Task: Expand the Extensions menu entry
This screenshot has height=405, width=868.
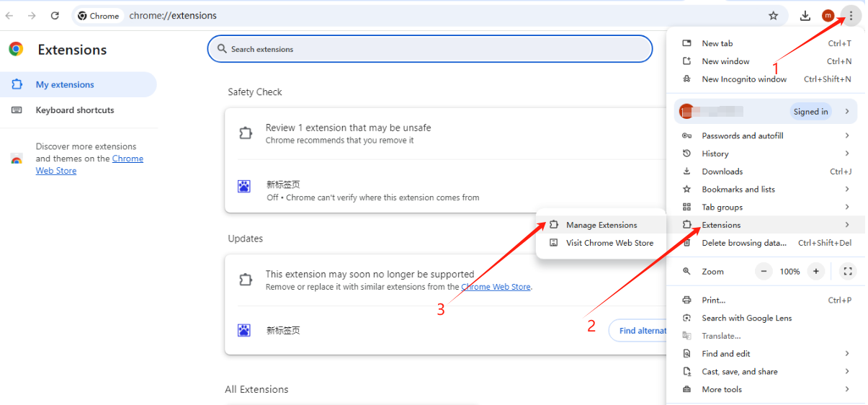Action: click(766, 225)
